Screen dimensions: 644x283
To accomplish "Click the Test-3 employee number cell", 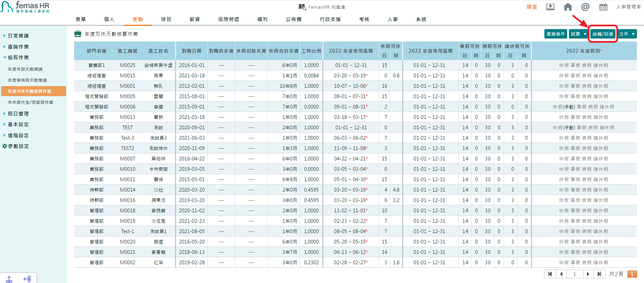I will [x=128, y=138].
